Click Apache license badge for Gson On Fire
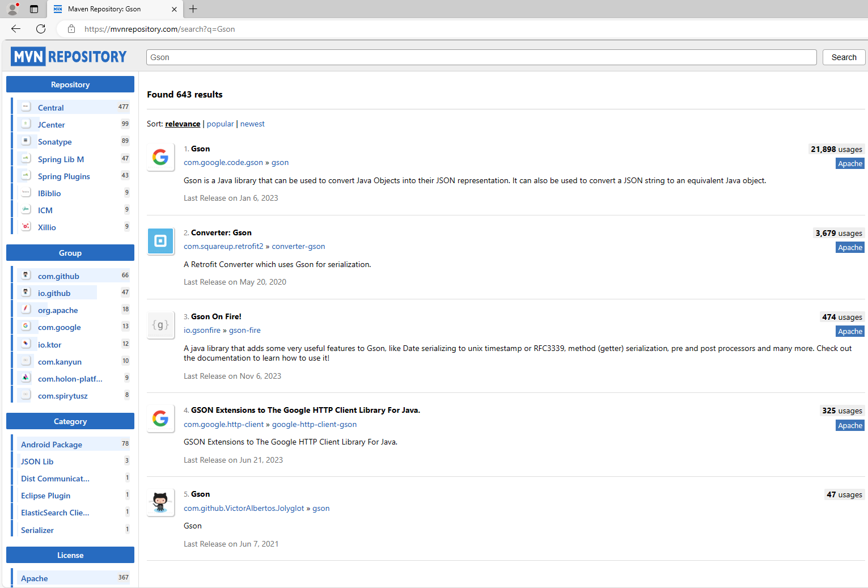This screenshot has height=588, width=868. coord(850,331)
